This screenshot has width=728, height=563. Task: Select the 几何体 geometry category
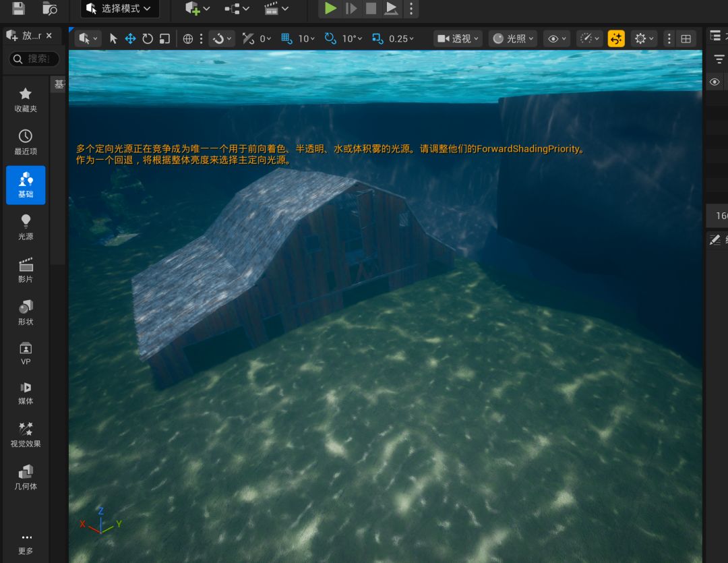click(26, 477)
